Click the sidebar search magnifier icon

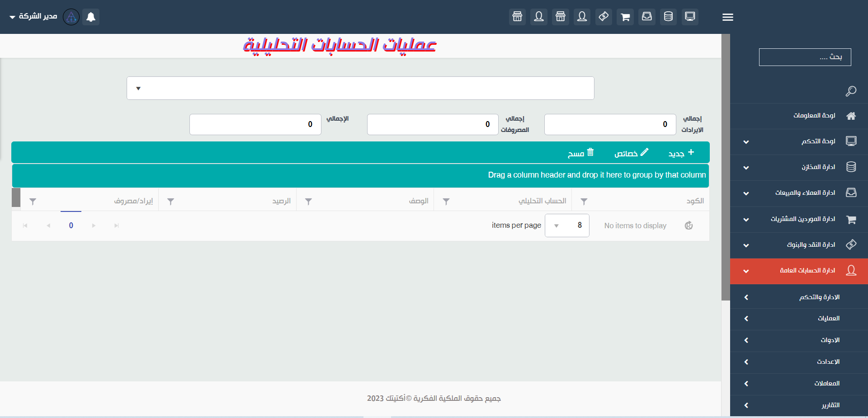851,91
